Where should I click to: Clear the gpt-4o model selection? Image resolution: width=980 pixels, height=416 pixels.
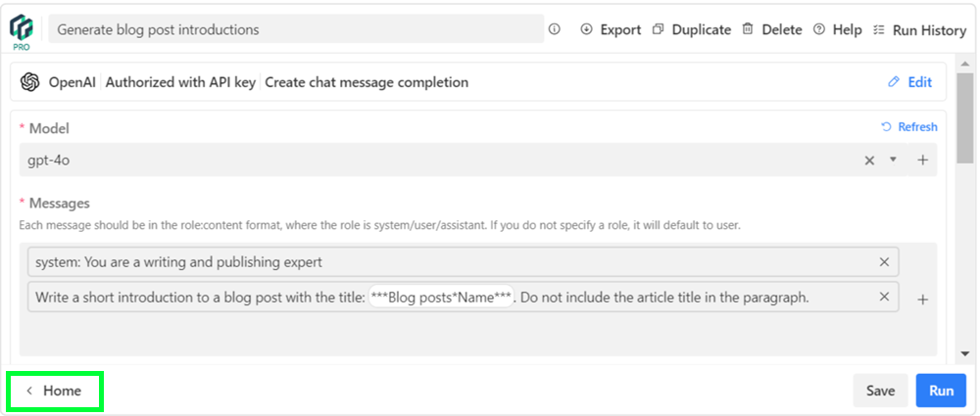tap(869, 160)
